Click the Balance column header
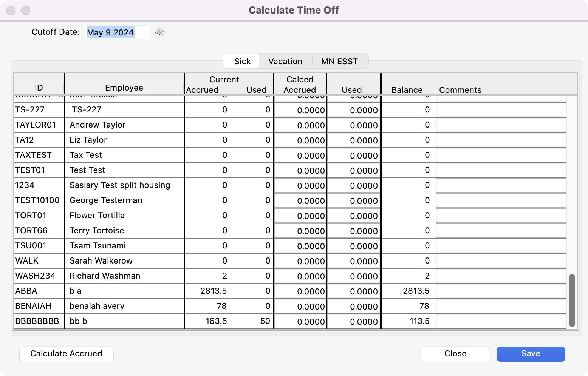 [407, 89]
